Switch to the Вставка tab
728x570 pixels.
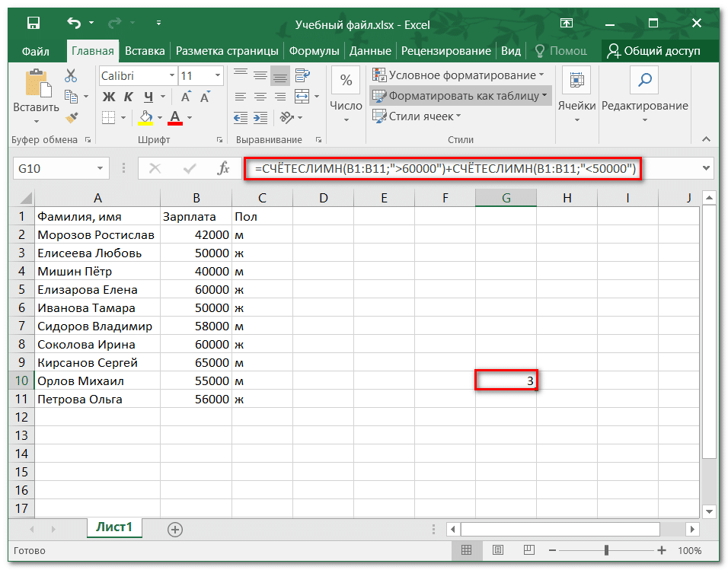(x=145, y=51)
